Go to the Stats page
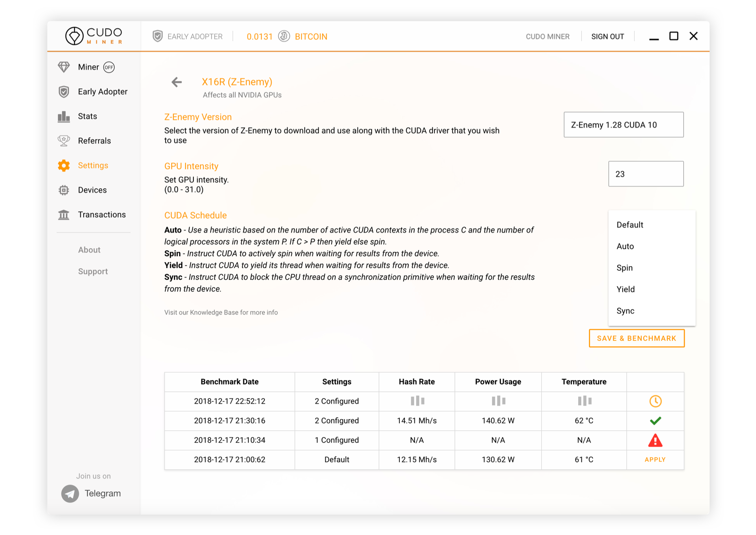The width and height of the screenshot is (756, 535). [x=87, y=116]
